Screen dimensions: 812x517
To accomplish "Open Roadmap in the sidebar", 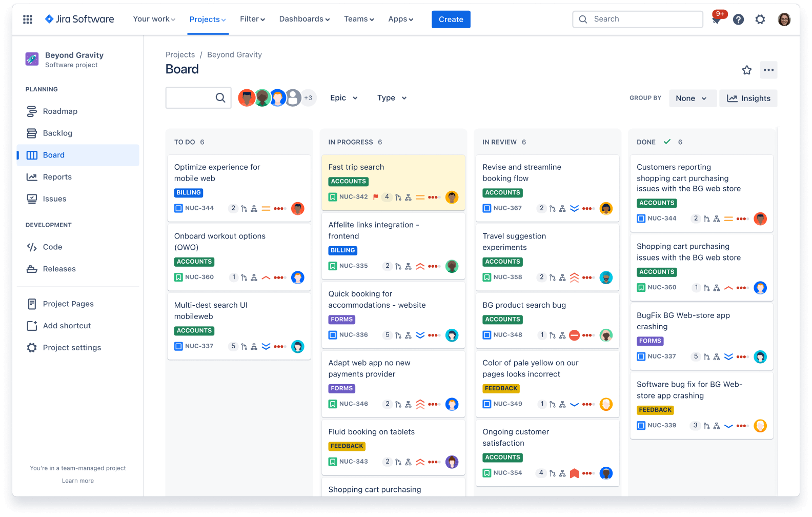I will (x=60, y=111).
